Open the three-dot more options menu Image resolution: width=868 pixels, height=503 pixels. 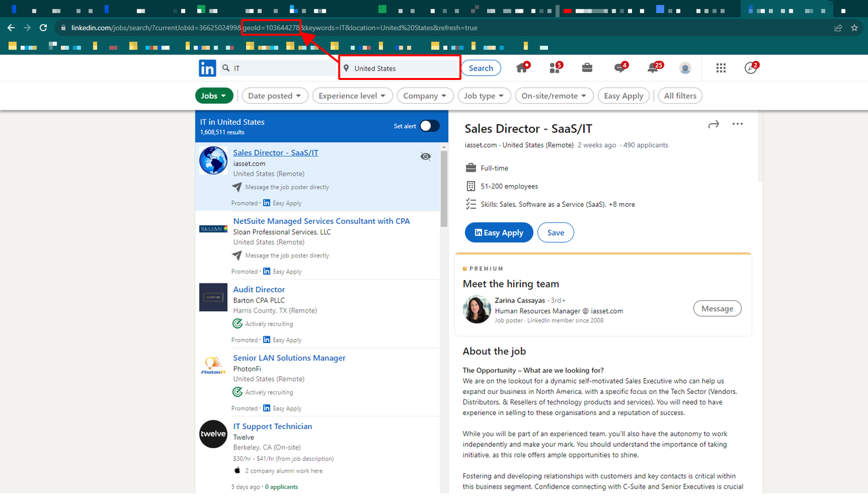pos(738,124)
